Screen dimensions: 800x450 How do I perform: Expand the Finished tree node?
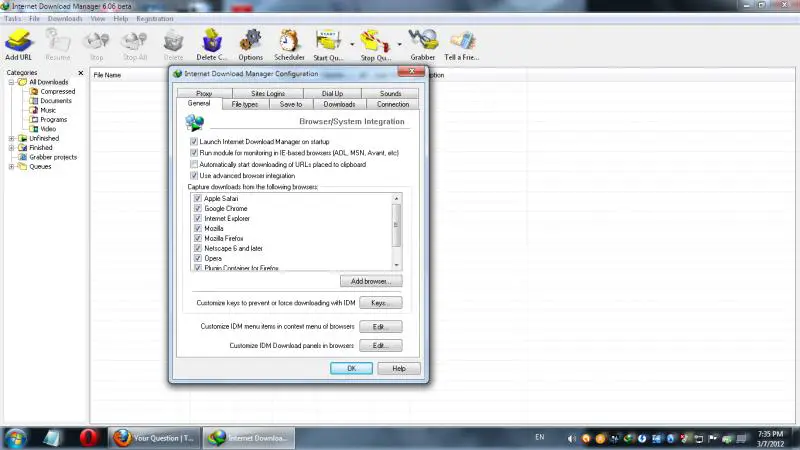click(11, 147)
